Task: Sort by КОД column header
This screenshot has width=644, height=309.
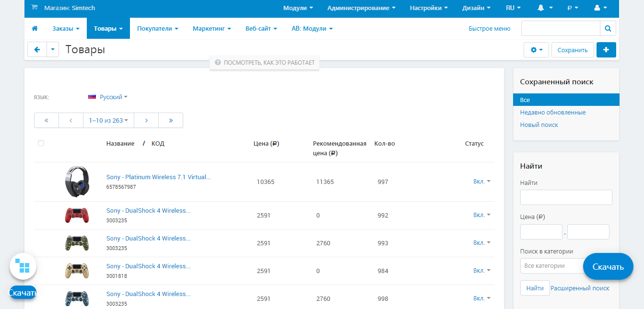Action: pyautogui.click(x=158, y=143)
